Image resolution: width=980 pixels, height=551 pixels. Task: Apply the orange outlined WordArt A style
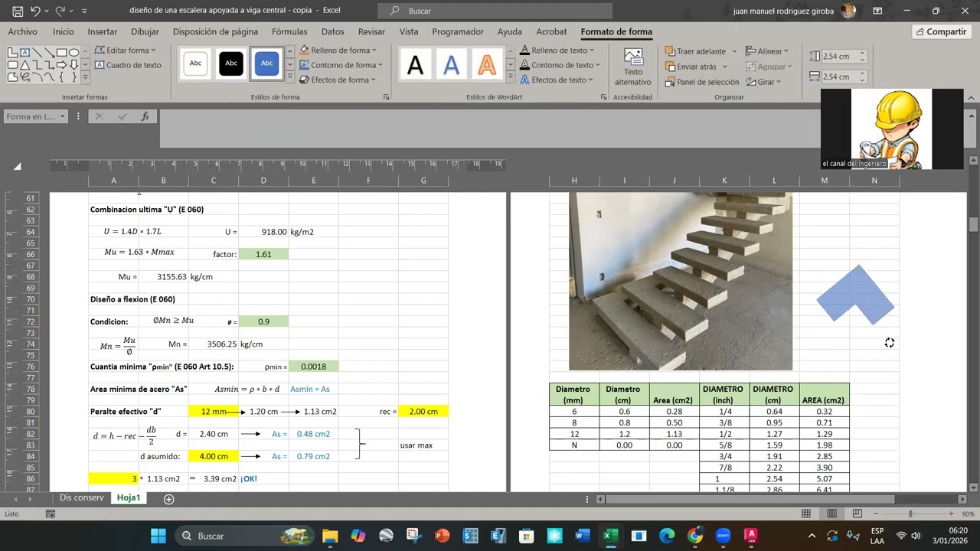[x=487, y=65]
